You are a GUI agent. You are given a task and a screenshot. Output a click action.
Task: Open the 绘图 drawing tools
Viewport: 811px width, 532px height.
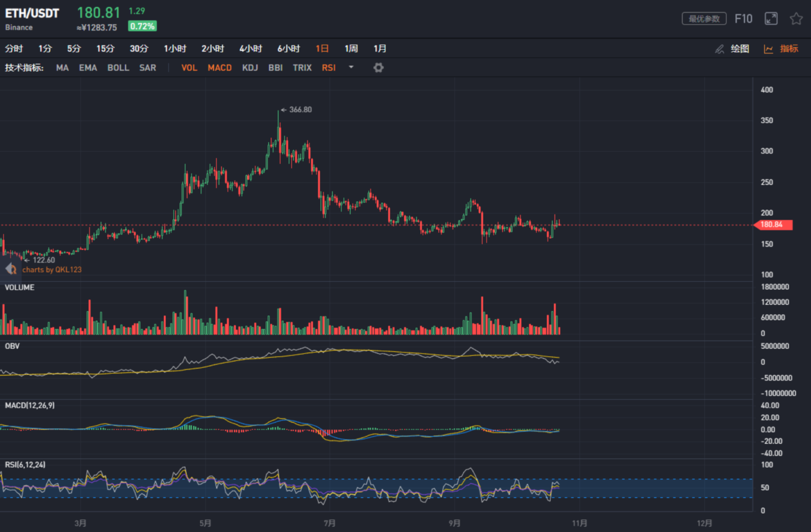coord(733,48)
